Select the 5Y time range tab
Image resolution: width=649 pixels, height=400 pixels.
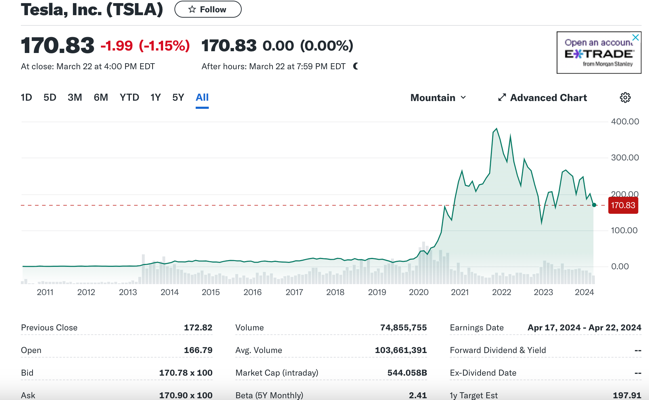(178, 98)
